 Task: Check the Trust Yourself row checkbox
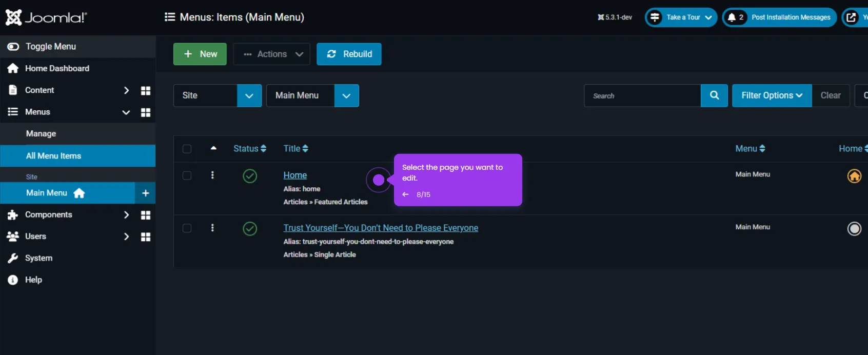click(187, 228)
